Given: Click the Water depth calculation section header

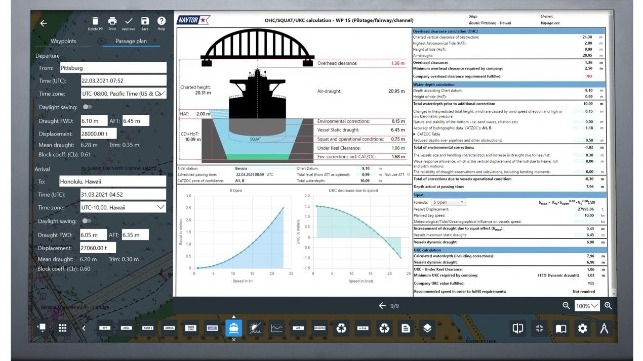Looking at the screenshot, I should click(508, 85).
